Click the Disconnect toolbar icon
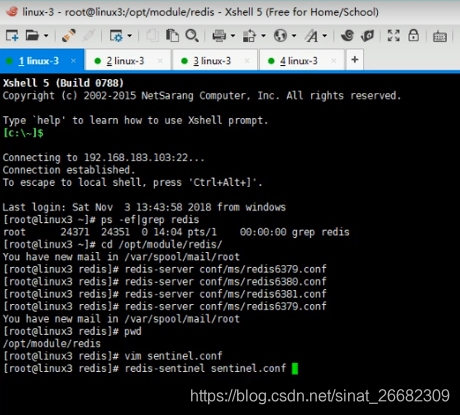The height and width of the screenshot is (415, 460). tap(89, 35)
